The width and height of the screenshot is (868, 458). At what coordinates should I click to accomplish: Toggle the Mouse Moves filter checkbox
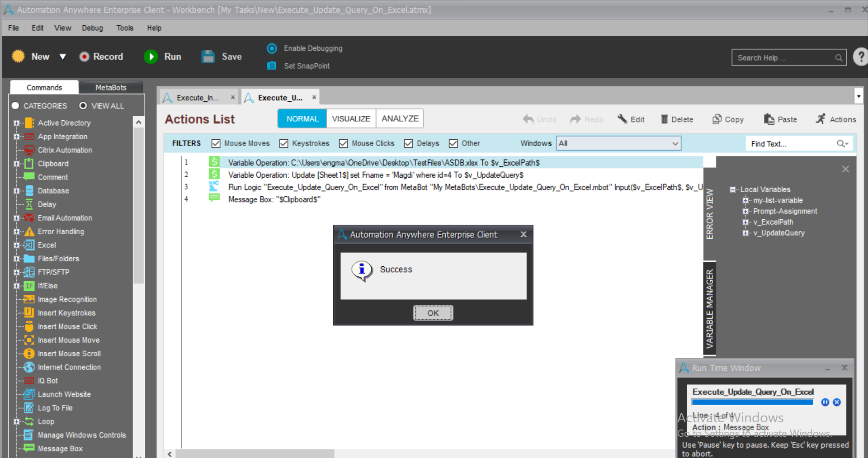[216, 143]
